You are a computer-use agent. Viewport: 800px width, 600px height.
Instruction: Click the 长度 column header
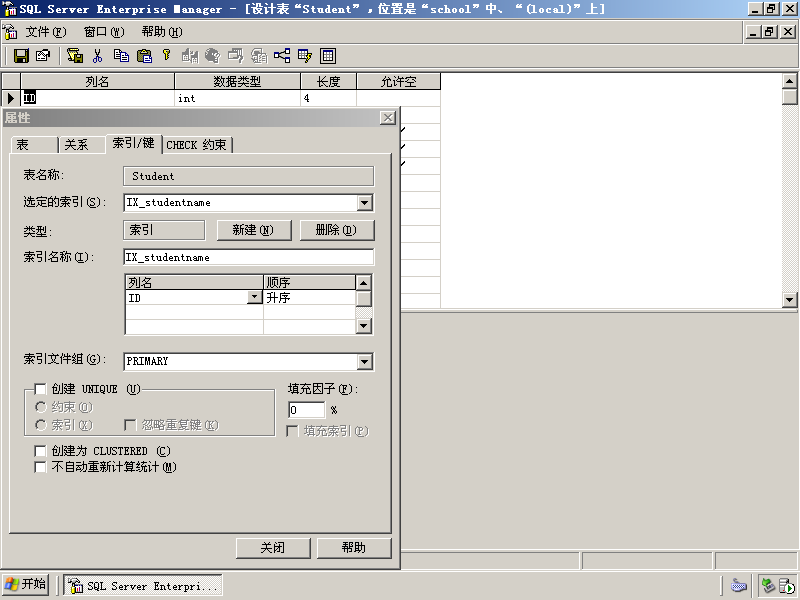tap(329, 82)
